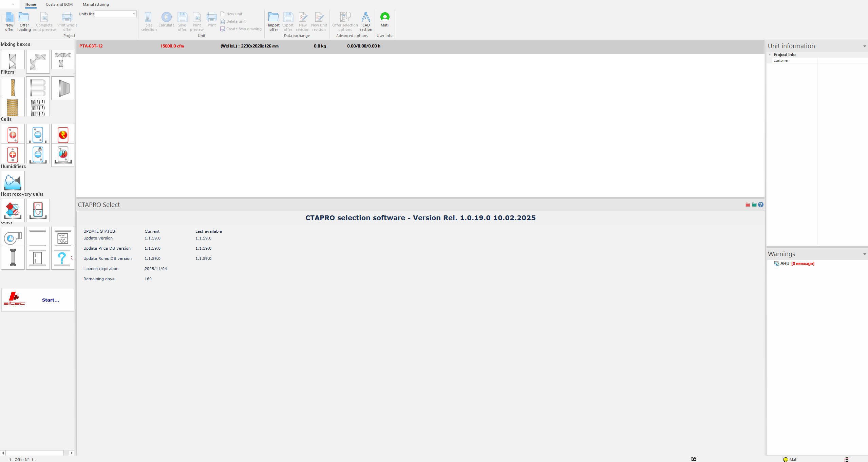The width and height of the screenshot is (868, 462).
Task: Add the humidifier section
Action: point(13,181)
